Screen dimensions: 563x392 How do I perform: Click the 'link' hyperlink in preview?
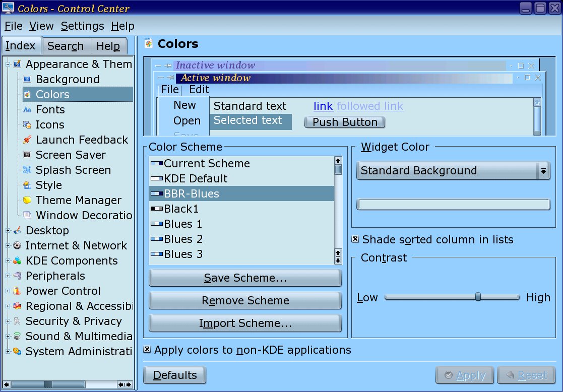coord(323,106)
